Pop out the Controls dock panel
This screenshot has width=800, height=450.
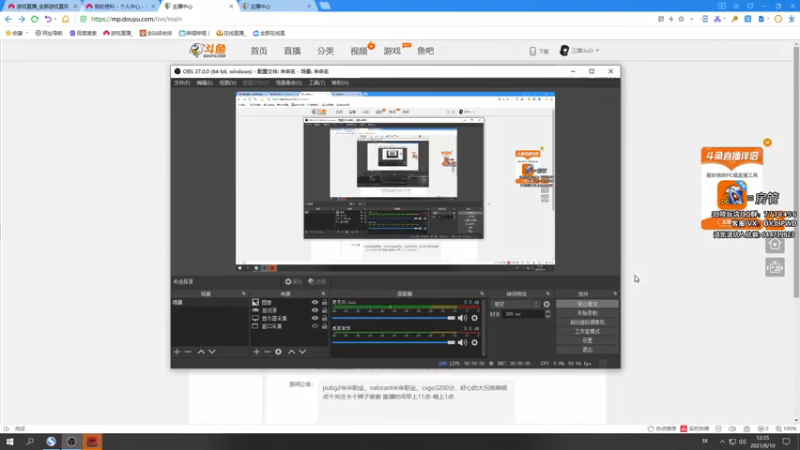[x=615, y=294]
